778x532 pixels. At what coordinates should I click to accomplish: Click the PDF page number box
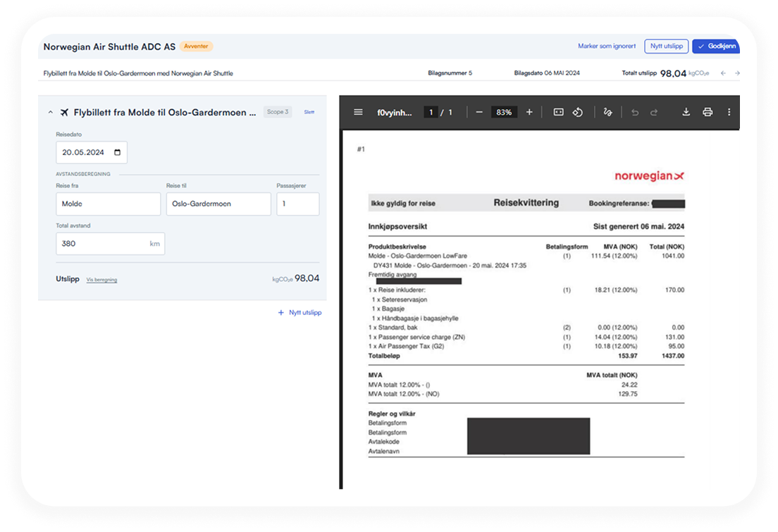[431, 112]
